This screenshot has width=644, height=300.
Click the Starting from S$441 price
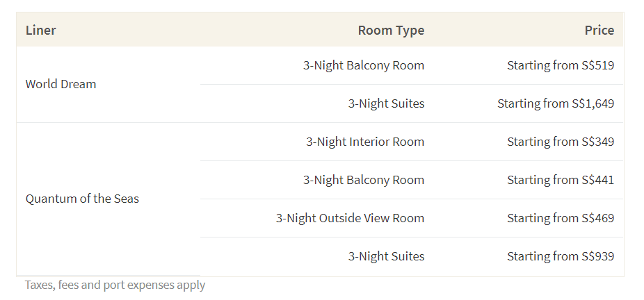561,180
